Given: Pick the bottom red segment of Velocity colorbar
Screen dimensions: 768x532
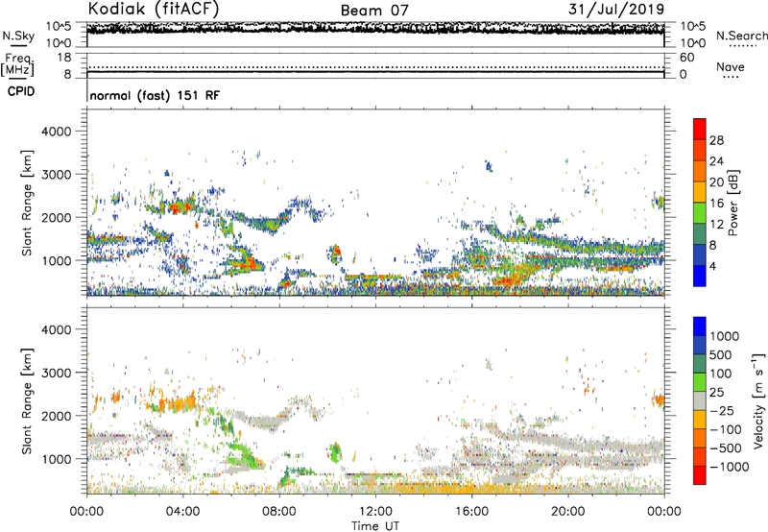Looking at the screenshot, I should pyautogui.click(x=700, y=475).
